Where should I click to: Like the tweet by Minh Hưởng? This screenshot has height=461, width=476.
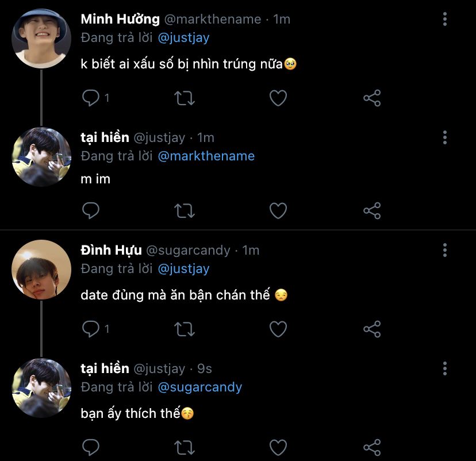tap(278, 98)
